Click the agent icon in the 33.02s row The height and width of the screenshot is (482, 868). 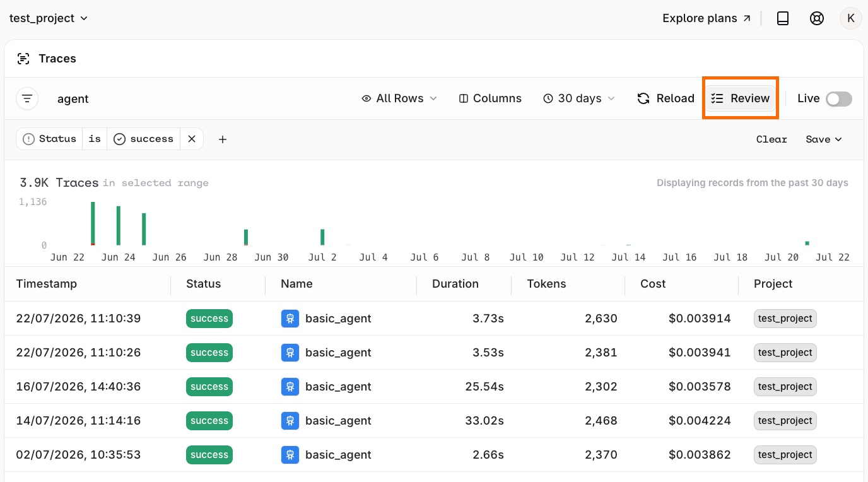click(x=290, y=421)
